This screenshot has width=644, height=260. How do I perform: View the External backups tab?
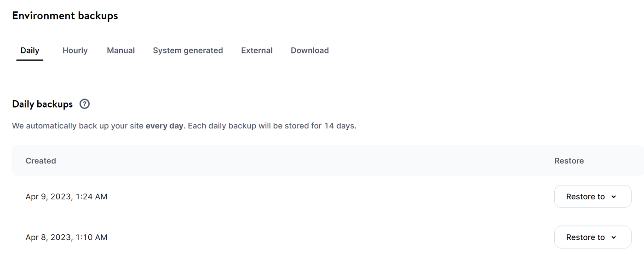[257, 51]
